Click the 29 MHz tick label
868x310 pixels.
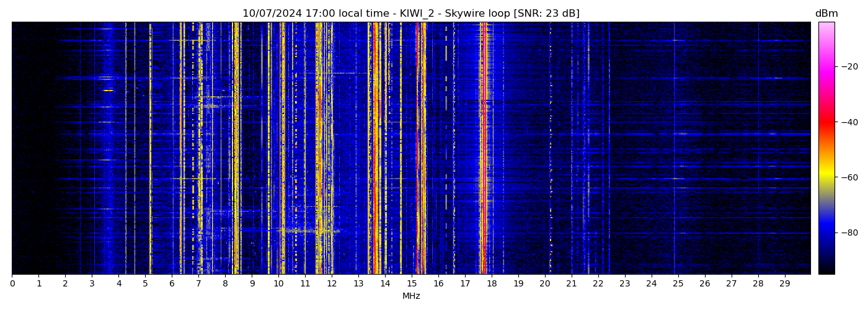pyautogui.click(x=784, y=284)
